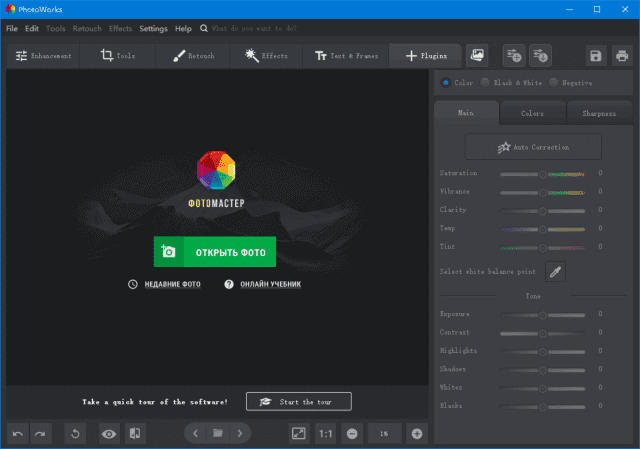This screenshot has width=640, height=449.
Task: Click the green ОТКРЫТЬ ФОТО button
Action: click(214, 252)
